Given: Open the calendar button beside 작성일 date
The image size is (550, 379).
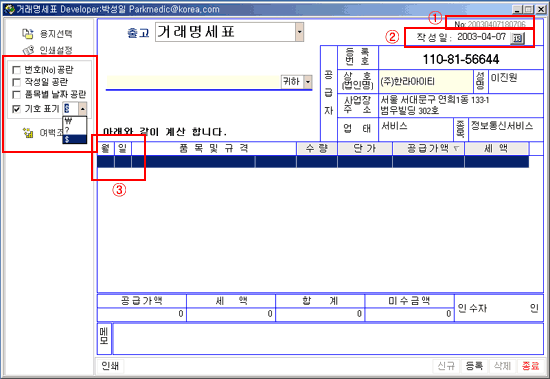Looking at the screenshot, I should click(517, 38).
